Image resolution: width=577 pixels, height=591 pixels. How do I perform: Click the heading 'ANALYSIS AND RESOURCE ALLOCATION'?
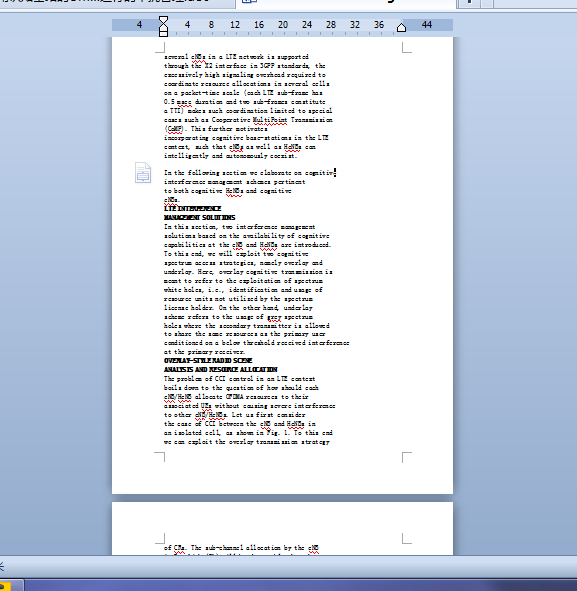tap(220, 370)
